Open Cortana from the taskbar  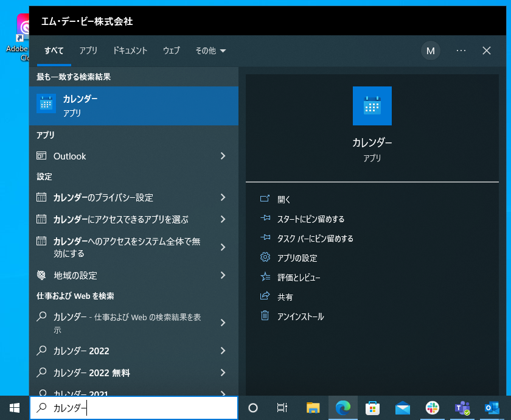pyautogui.click(x=253, y=408)
